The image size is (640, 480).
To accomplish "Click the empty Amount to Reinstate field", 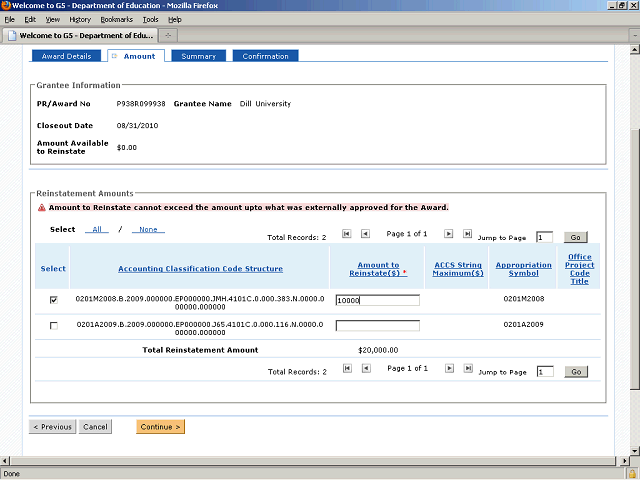I will [x=377, y=325].
